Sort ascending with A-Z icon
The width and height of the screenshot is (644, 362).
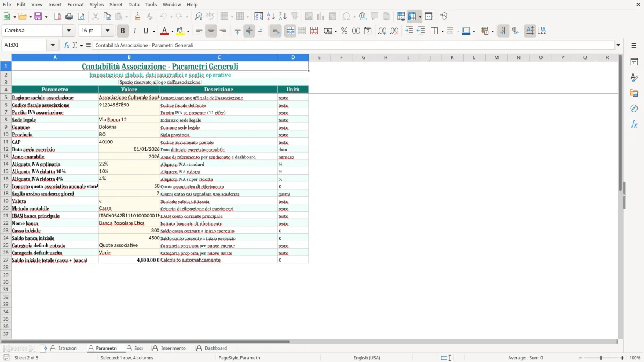[270, 17]
